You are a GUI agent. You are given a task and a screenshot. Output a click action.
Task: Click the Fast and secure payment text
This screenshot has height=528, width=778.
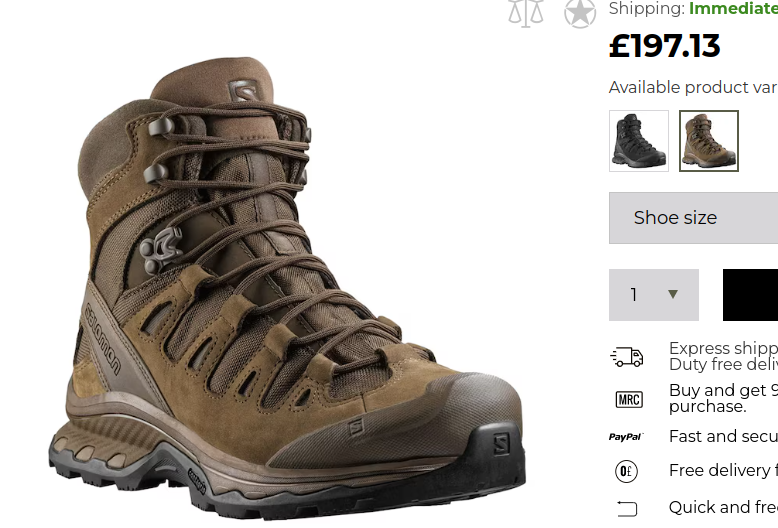[723, 436]
